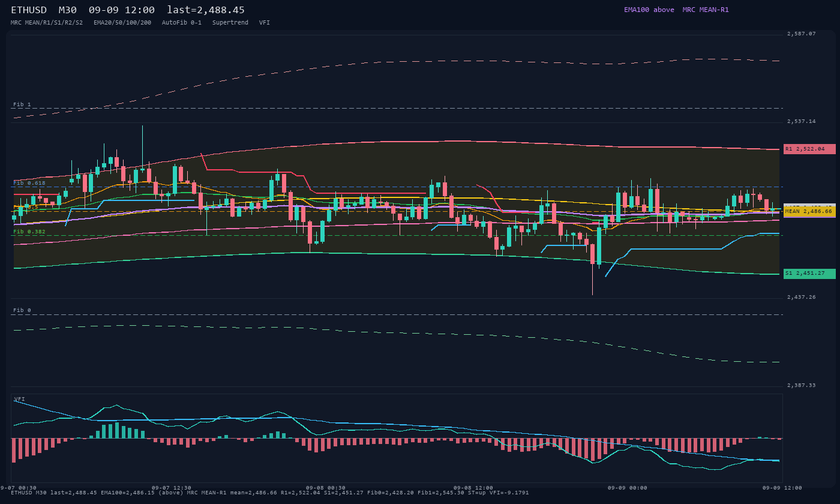
Task: Click the 09-09 12:00 time axis label
Action: tap(782, 488)
